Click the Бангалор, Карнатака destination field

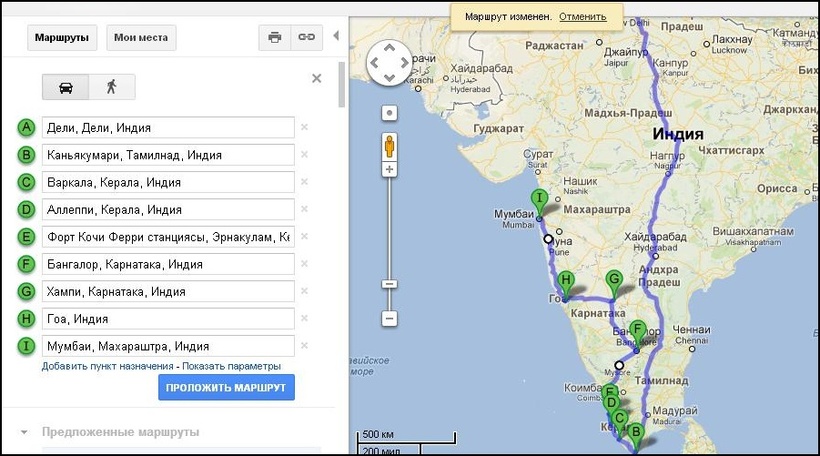pyautogui.click(x=168, y=265)
